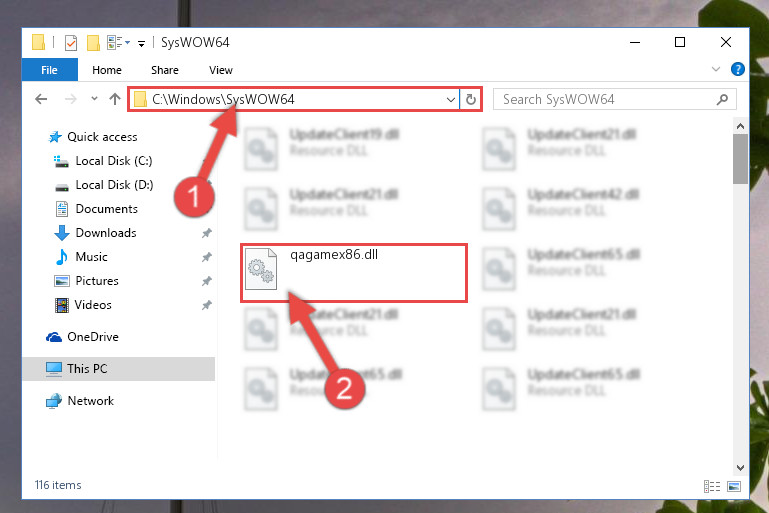Refresh the SysWOW64 folder
The image size is (769, 513).
click(x=471, y=100)
